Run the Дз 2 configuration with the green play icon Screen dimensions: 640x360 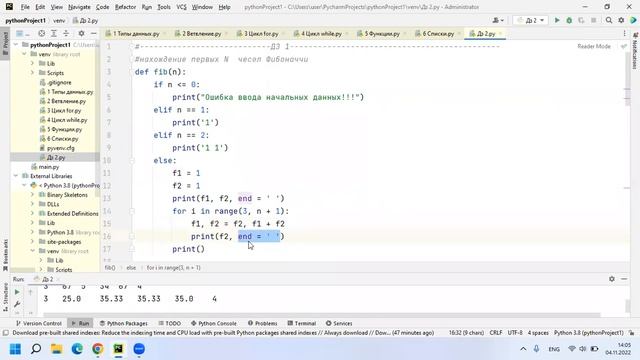pyautogui.click(x=557, y=20)
